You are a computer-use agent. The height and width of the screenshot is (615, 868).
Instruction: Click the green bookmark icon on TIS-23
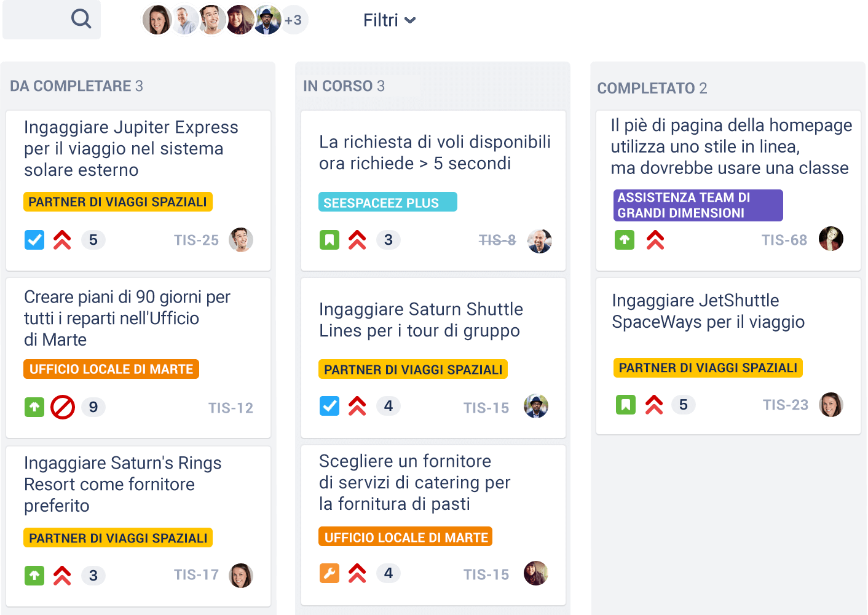[626, 405]
